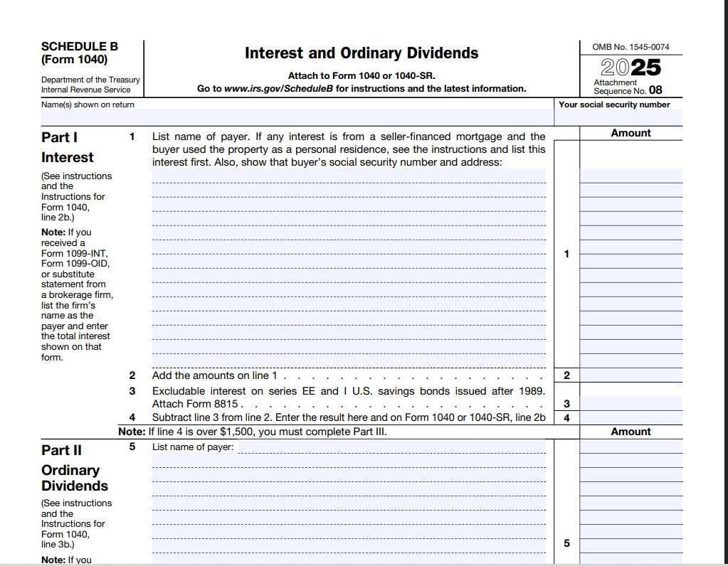This screenshot has width=728, height=566.
Task: Click "line 2b.)" in the Part I instructions
Action: (x=58, y=218)
